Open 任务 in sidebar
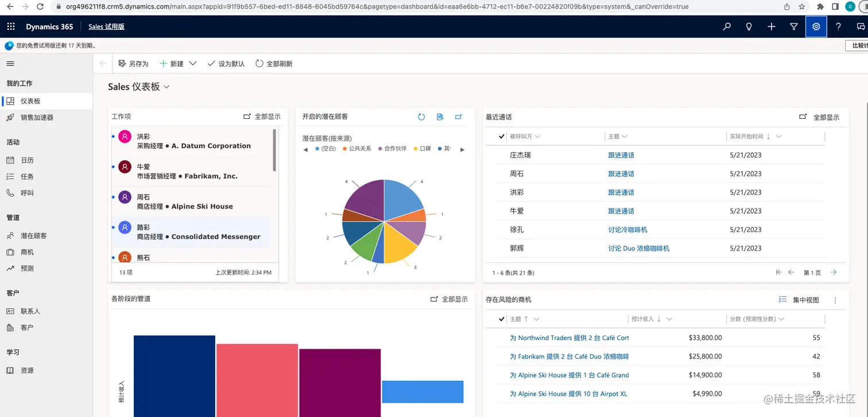The height and width of the screenshot is (417, 868). 46,176
